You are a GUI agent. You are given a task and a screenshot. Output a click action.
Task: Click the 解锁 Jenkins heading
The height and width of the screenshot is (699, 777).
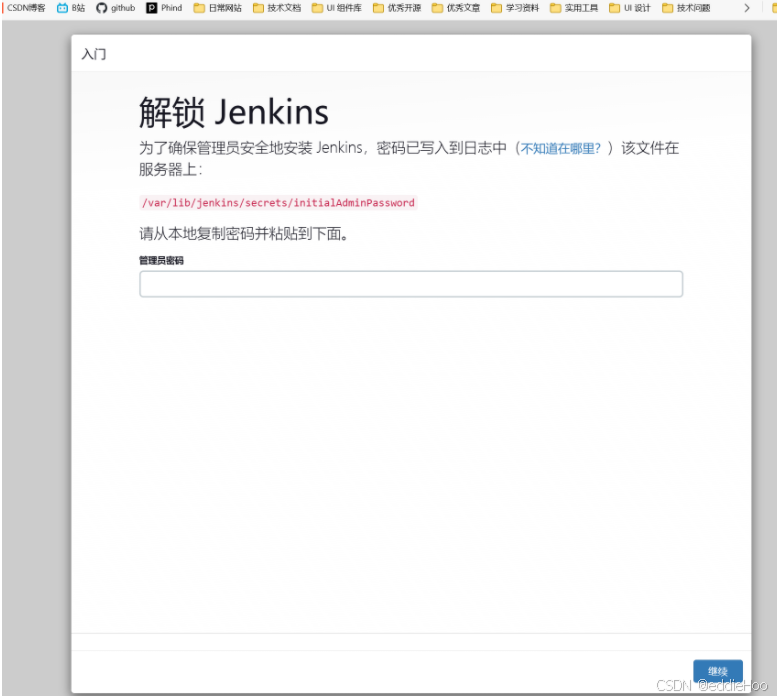click(x=233, y=112)
